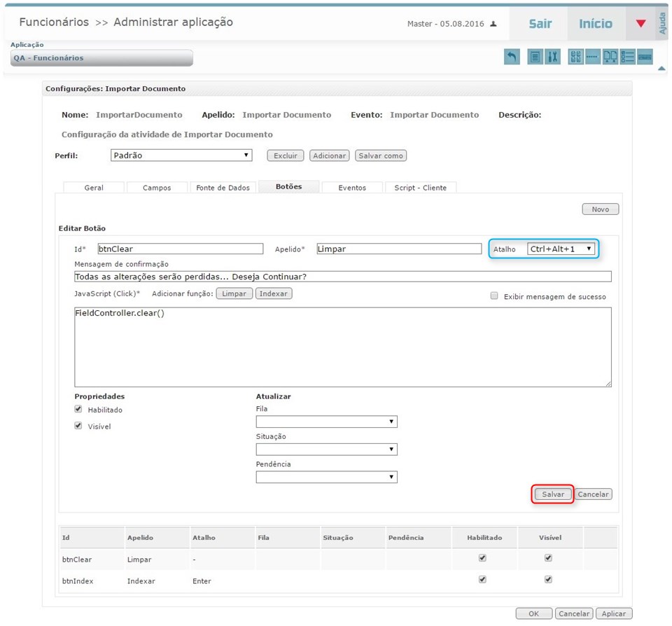Enable Exibir mensagem de sucesso checkbox
Screen dimensions: 672x626
(x=494, y=296)
